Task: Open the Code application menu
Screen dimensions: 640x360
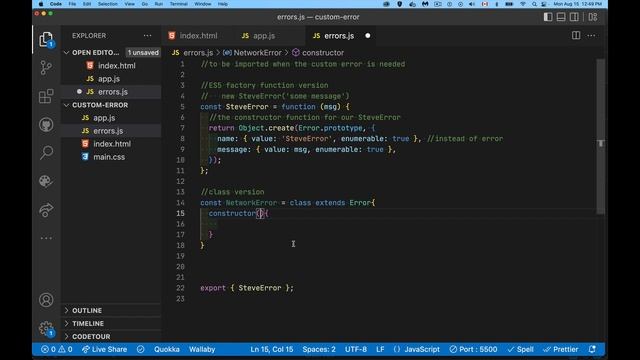Action: click(x=56, y=4)
